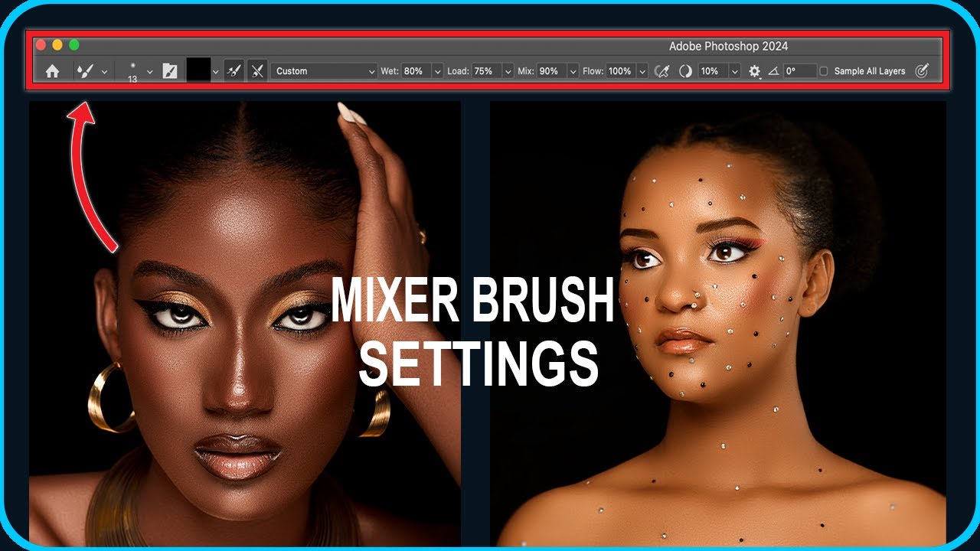Viewport: 980px width, 551px height.
Task: Go to the Home screen icon
Action: click(x=52, y=71)
